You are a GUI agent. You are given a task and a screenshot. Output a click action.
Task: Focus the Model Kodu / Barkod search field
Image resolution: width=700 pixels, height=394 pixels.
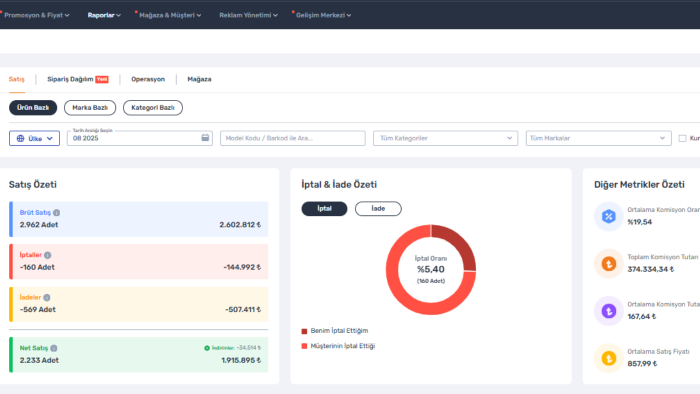click(x=292, y=138)
